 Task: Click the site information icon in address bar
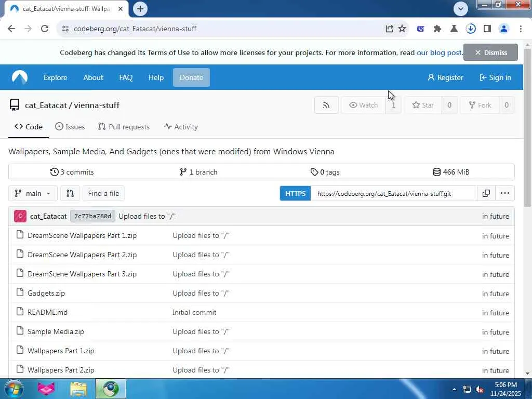click(x=65, y=29)
